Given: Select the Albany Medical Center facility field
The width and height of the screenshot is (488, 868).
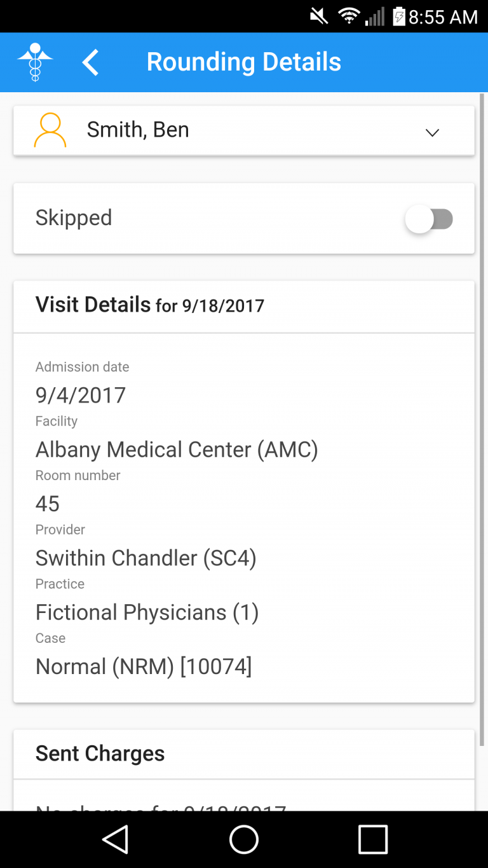Looking at the screenshot, I should tap(177, 450).
